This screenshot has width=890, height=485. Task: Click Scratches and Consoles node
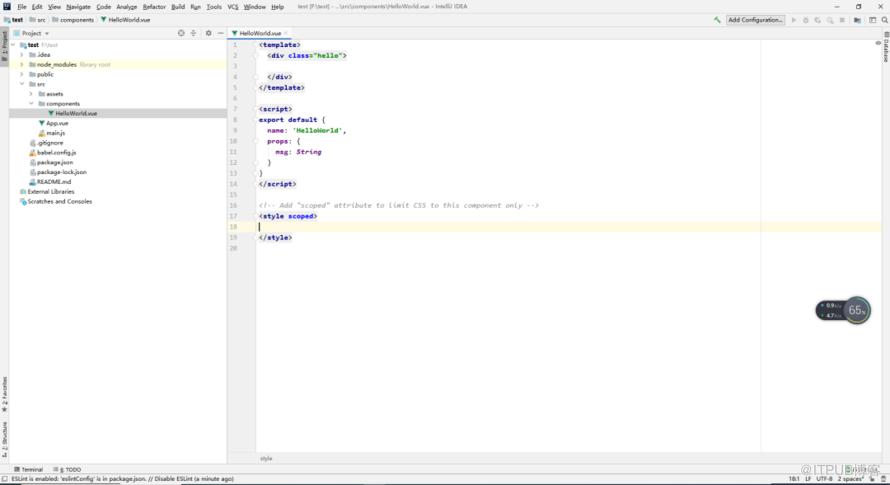(59, 202)
